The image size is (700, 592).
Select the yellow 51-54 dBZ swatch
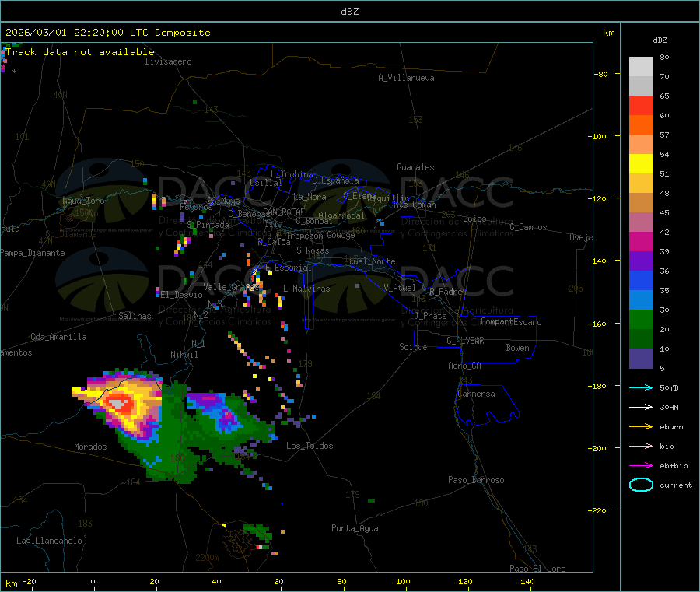pos(641,164)
